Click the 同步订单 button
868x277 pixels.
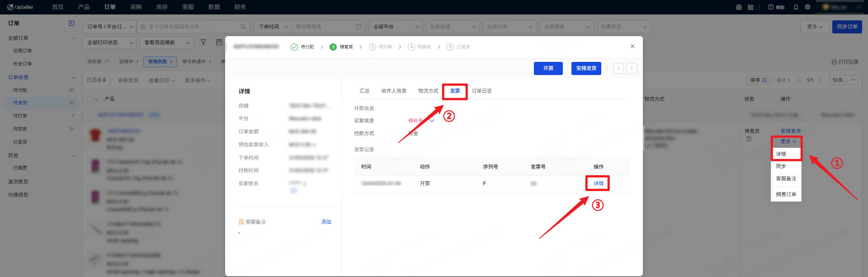pos(847,27)
